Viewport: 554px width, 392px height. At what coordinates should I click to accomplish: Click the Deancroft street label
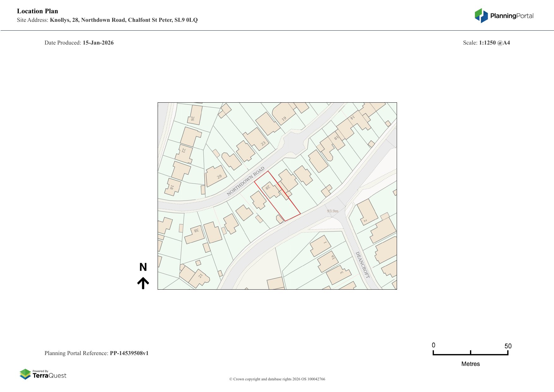pos(362,265)
